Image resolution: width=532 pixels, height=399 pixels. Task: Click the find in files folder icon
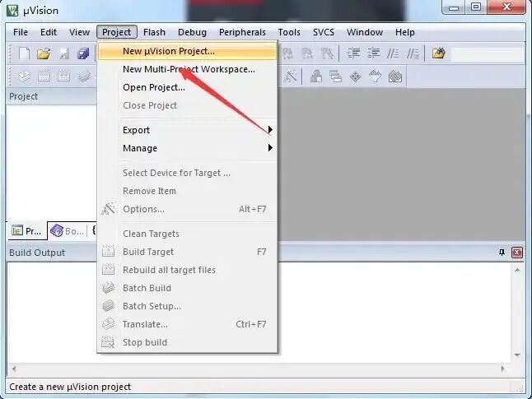coord(438,53)
